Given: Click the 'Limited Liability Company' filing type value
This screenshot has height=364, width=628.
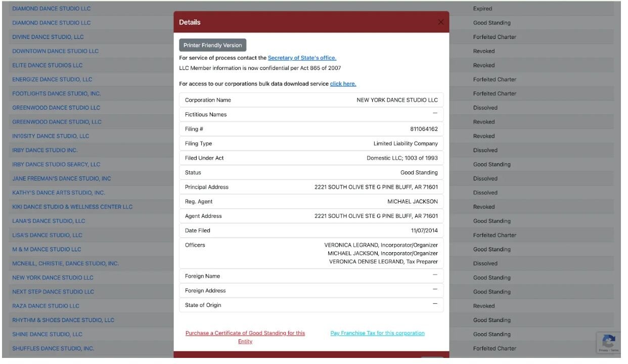Looking at the screenshot, I should 406,144.
